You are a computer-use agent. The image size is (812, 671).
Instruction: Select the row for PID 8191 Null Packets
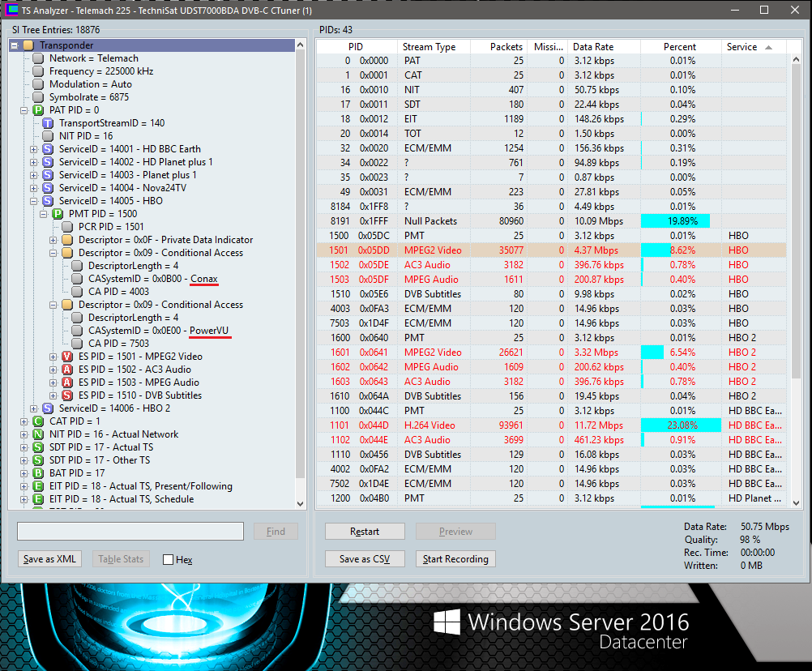[x=551, y=221]
